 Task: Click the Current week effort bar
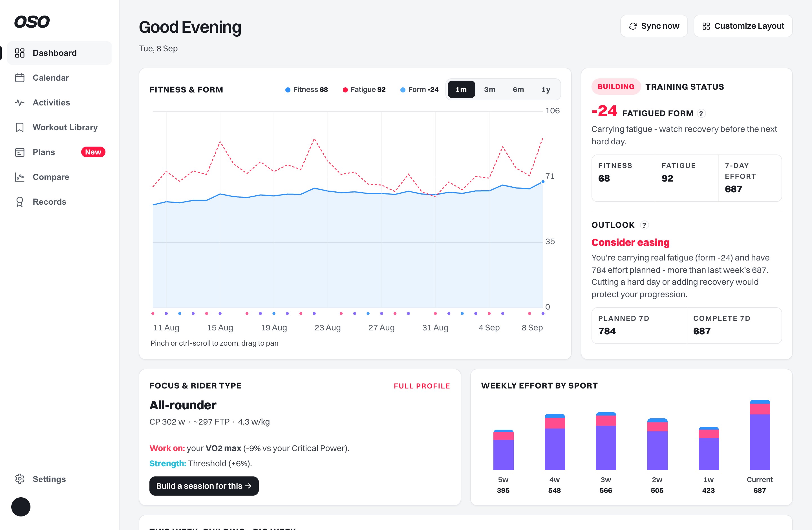(x=760, y=435)
